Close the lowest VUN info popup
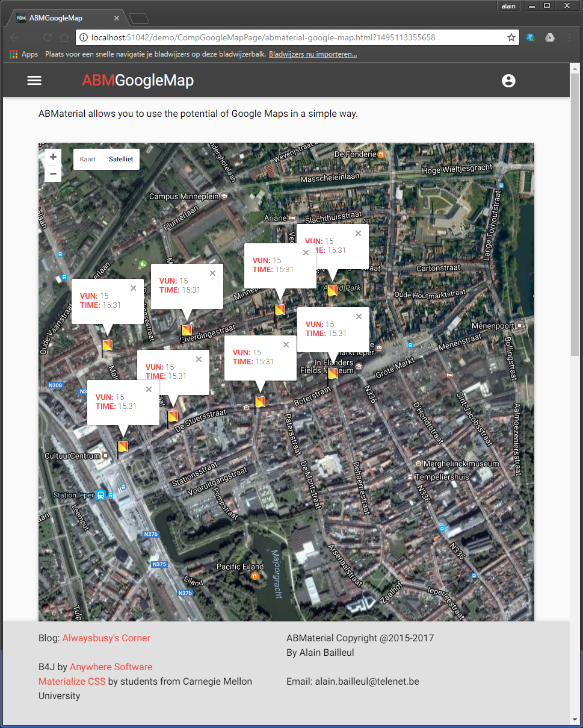 (149, 389)
